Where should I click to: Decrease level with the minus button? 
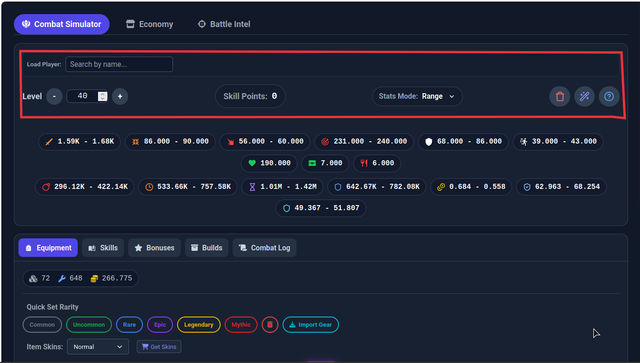point(54,96)
